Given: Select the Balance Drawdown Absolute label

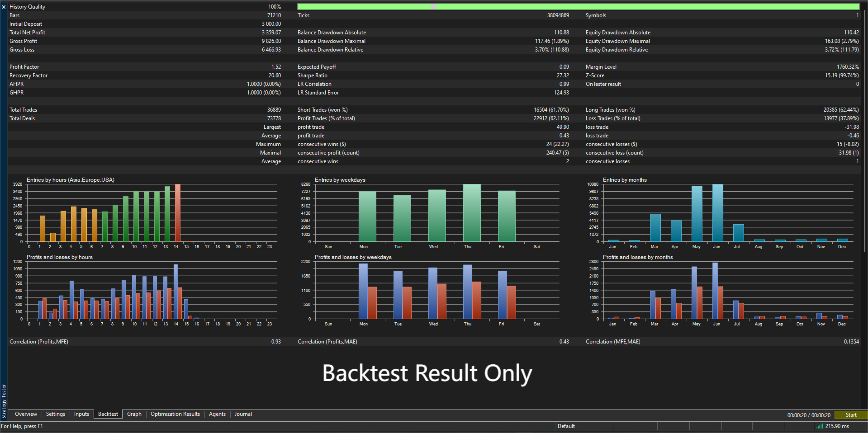Looking at the screenshot, I should (332, 33).
